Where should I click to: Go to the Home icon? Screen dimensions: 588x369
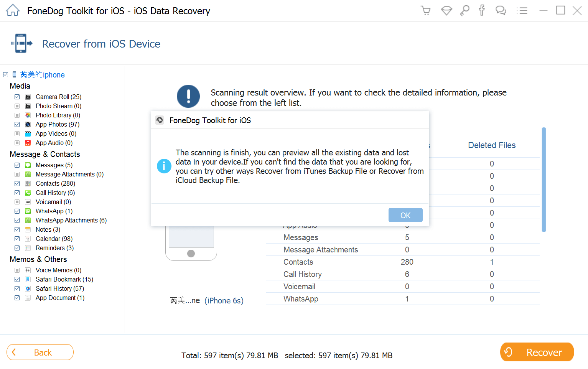click(x=13, y=10)
